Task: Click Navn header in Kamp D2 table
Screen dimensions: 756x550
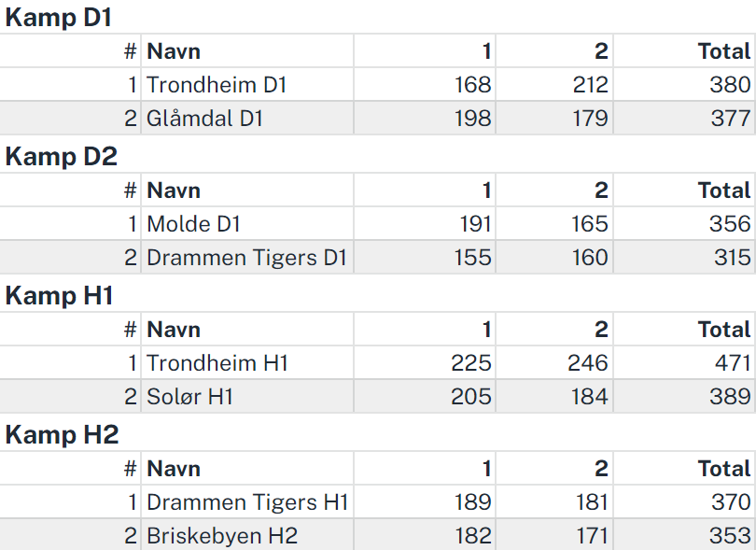Action: tap(174, 190)
